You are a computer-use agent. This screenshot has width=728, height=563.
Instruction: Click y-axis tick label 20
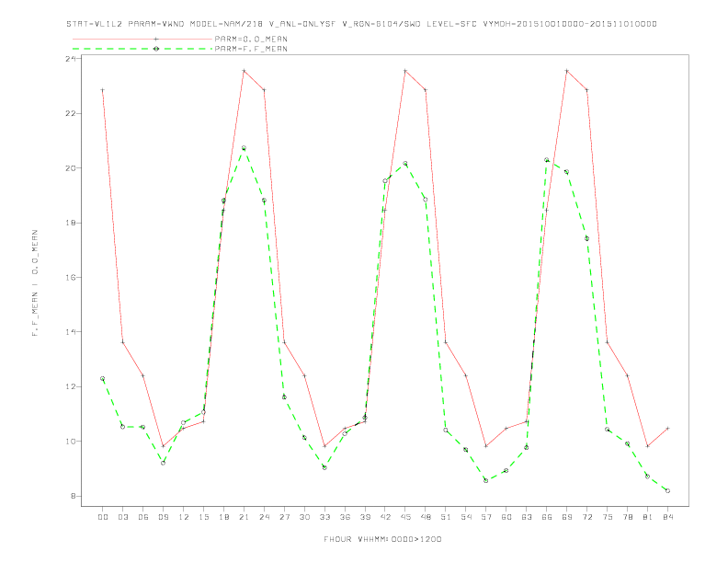71,167
